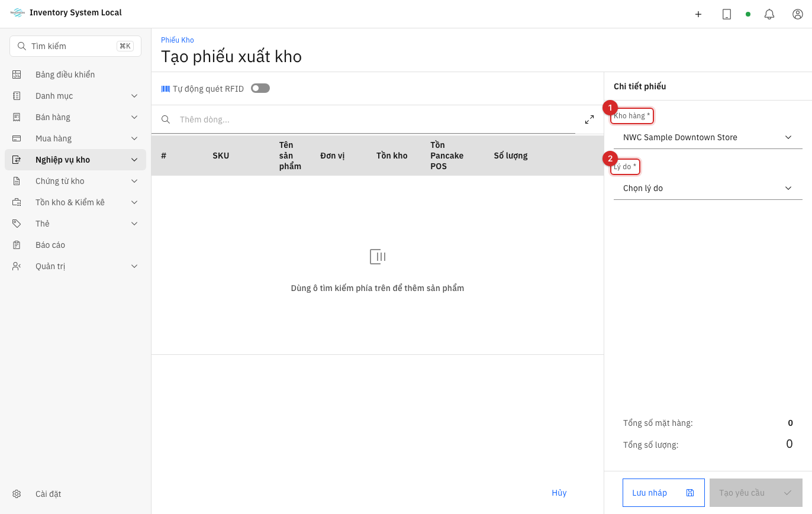Click the Cài đặt gear icon
812x514 pixels.
pos(17,494)
